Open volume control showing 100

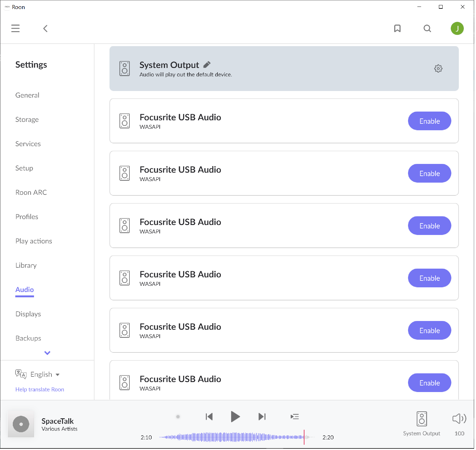459,424
